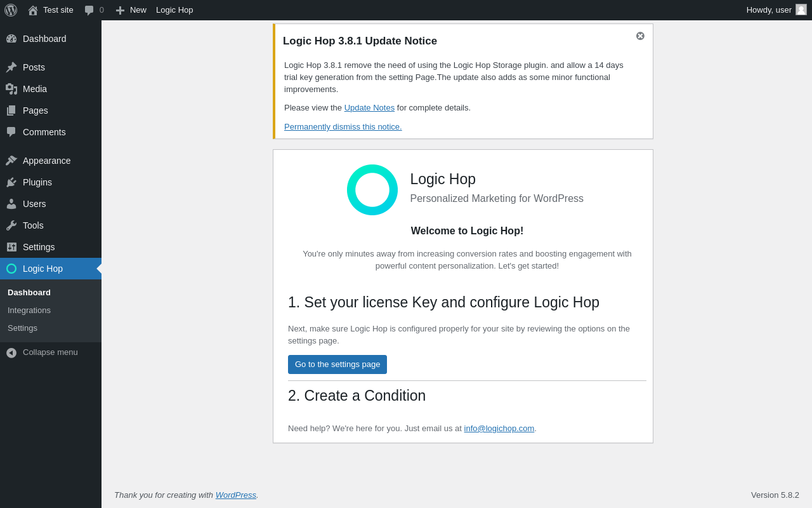Click the comments bubble icon in admin bar
This screenshot has width=812, height=508.
[89, 10]
